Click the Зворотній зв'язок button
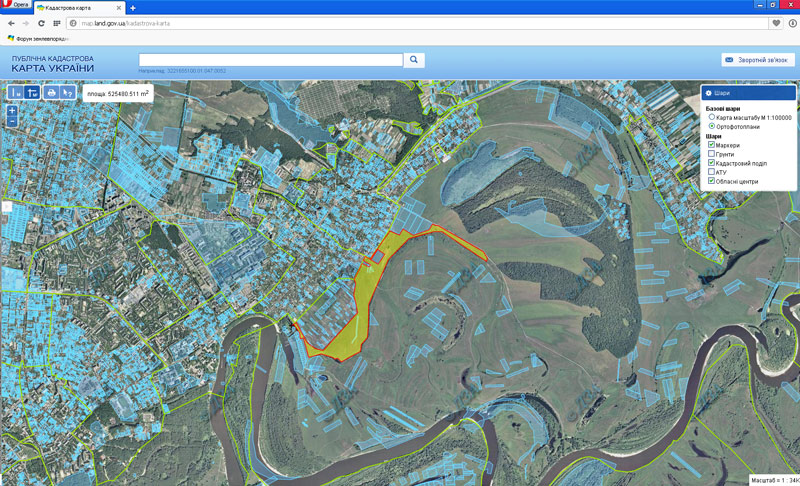Screen dimensions: 800x486 click(x=757, y=60)
